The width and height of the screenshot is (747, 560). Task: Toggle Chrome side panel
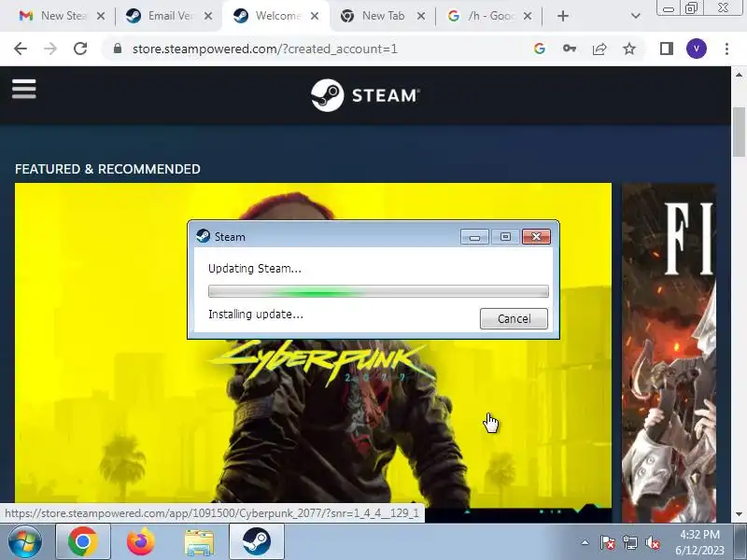tap(667, 49)
